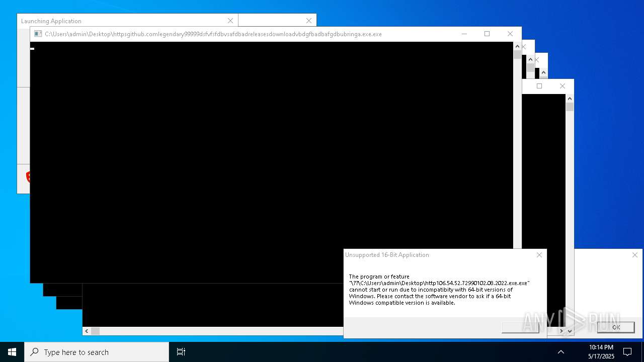Image resolution: width=644 pixels, height=362 pixels.
Task: Show hidden system tray icons
Action: click(561, 352)
